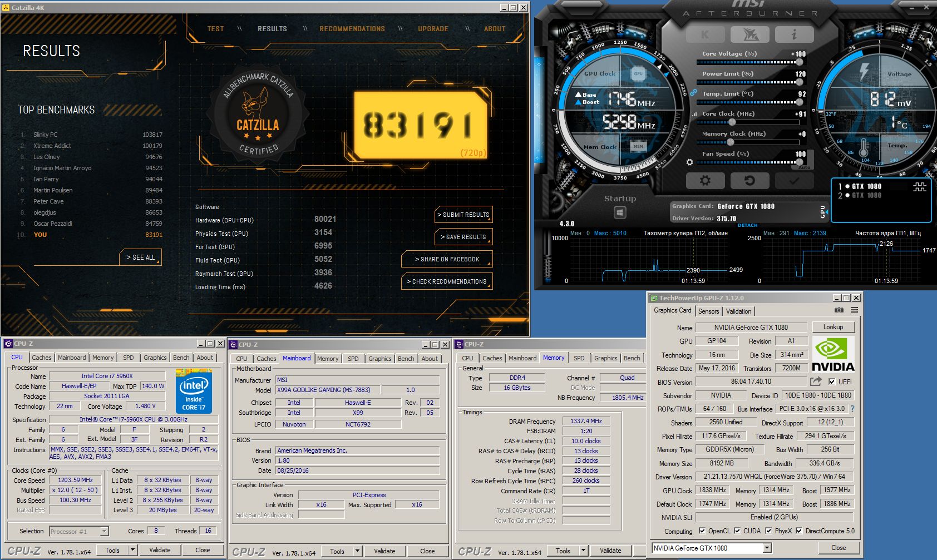937x560 pixels.
Task: Click the NVIDIA logo in GPU-Z
Action: tap(833, 354)
